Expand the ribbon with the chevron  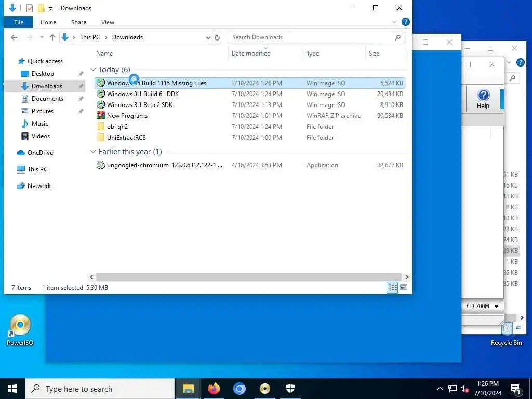pos(394,22)
